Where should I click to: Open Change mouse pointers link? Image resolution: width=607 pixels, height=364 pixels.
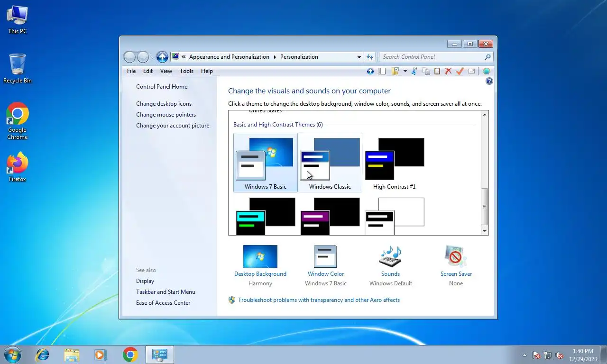tap(166, 115)
